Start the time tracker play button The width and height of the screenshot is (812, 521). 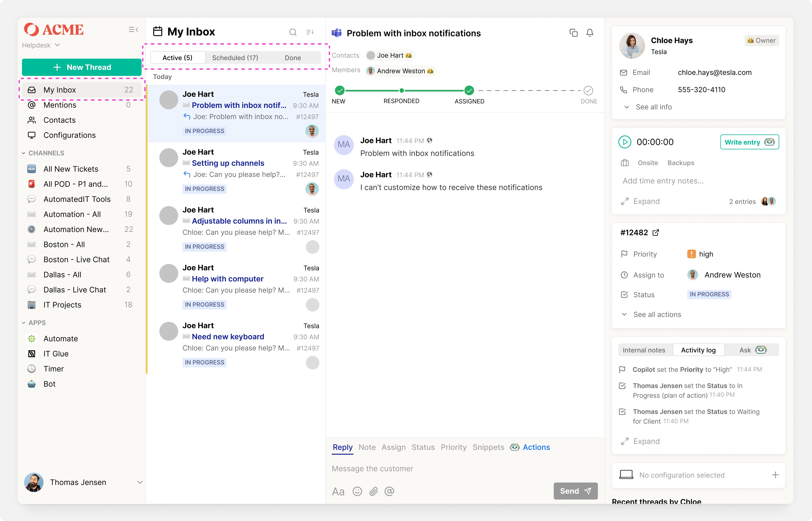tap(624, 142)
